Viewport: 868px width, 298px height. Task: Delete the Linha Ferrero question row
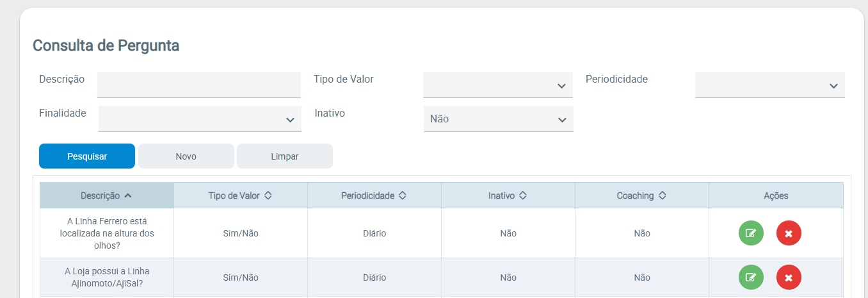coord(789,233)
